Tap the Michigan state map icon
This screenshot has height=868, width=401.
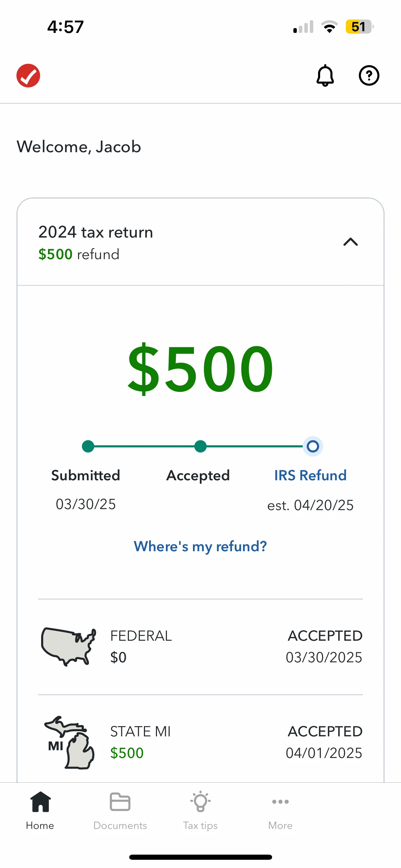point(69,743)
